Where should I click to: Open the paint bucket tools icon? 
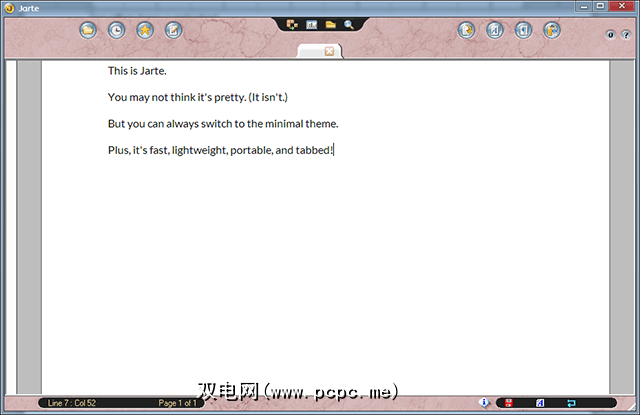click(552, 30)
